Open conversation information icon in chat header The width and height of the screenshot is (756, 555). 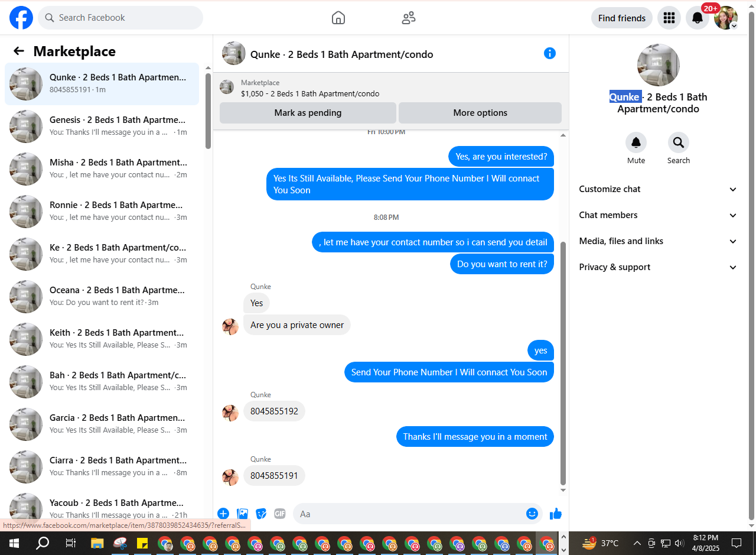(550, 53)
